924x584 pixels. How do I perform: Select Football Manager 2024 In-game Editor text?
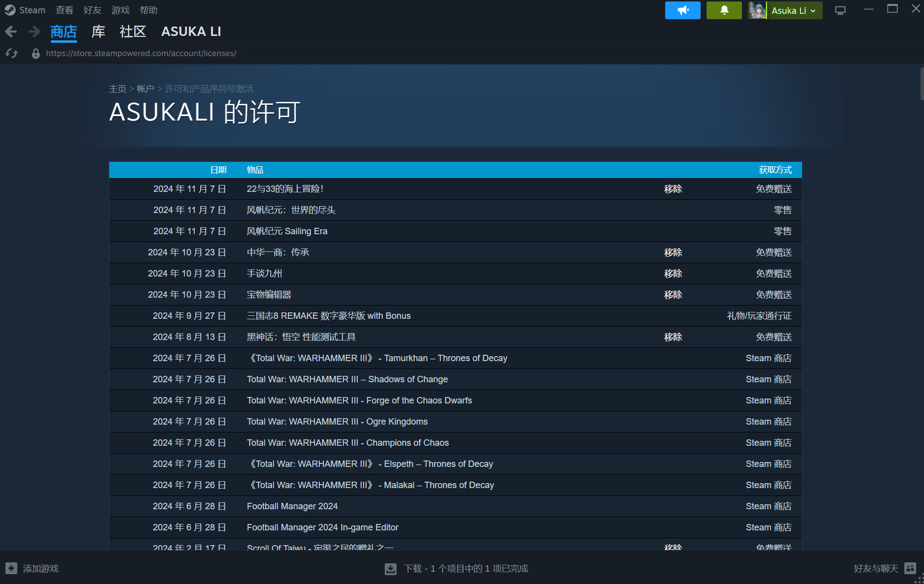(x=323, y=527)
